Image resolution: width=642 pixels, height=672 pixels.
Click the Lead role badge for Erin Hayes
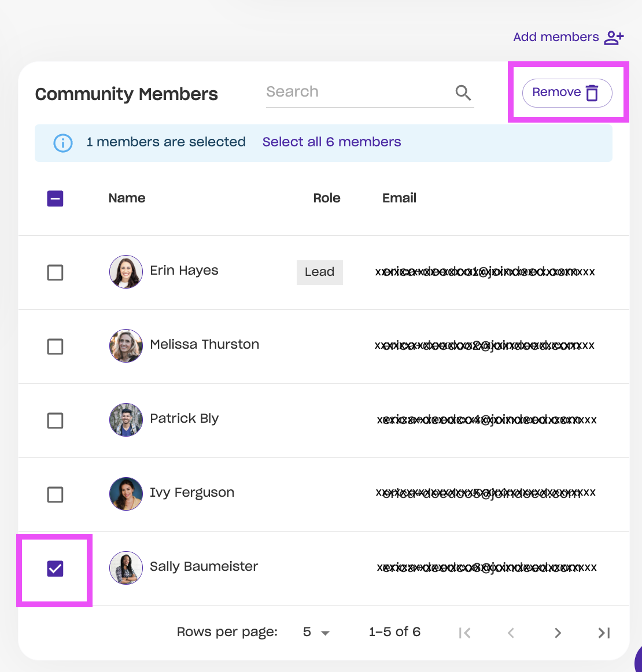(x=320, y=272)
